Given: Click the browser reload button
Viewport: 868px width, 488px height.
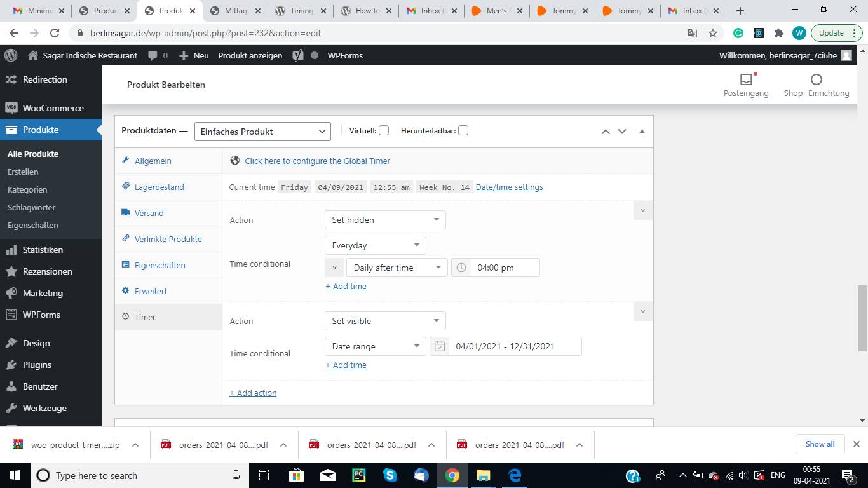Looking at the screenshot, I should 55,33.
